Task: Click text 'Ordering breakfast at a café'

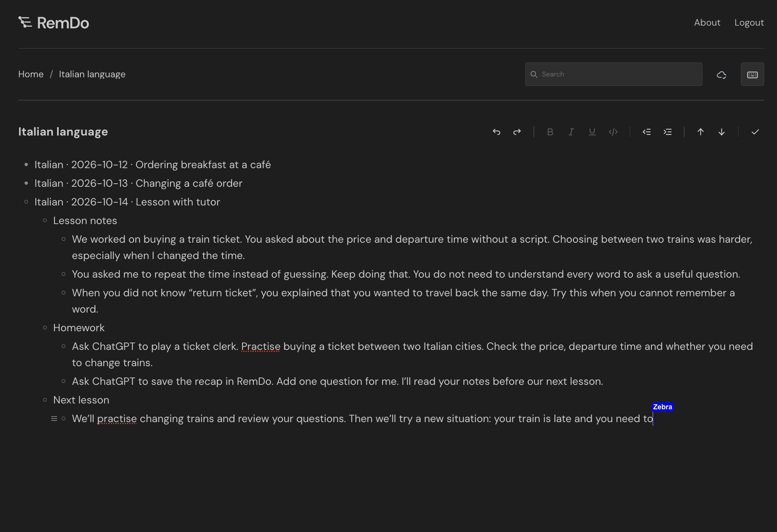Action: click(203, 165)
